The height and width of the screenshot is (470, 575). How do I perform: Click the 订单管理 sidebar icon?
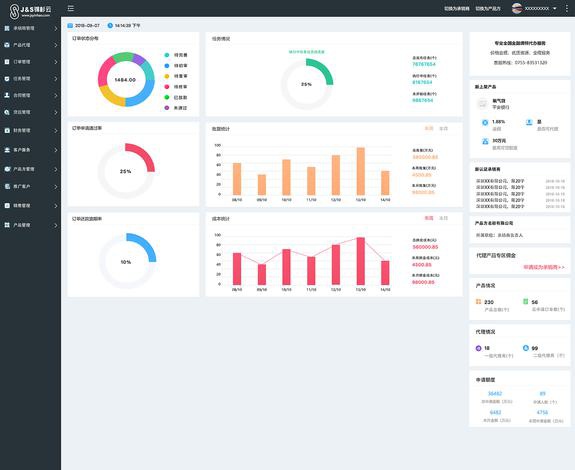tap(7, 62)
